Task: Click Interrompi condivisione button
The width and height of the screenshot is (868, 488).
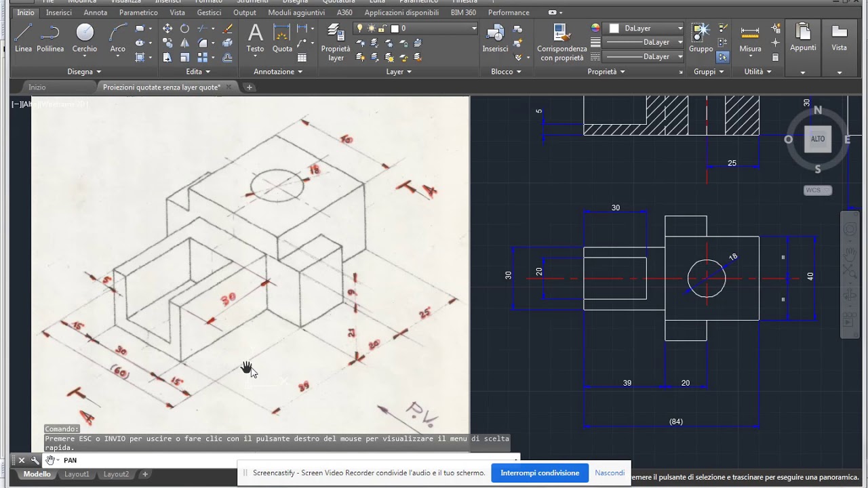Action: coord(540,473)
